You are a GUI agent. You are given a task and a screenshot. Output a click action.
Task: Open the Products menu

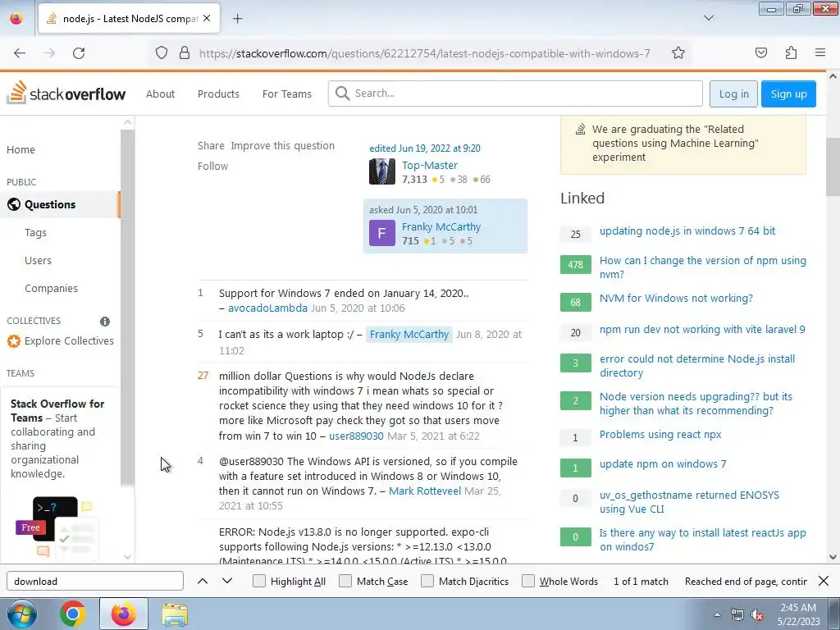coord(218,94)
